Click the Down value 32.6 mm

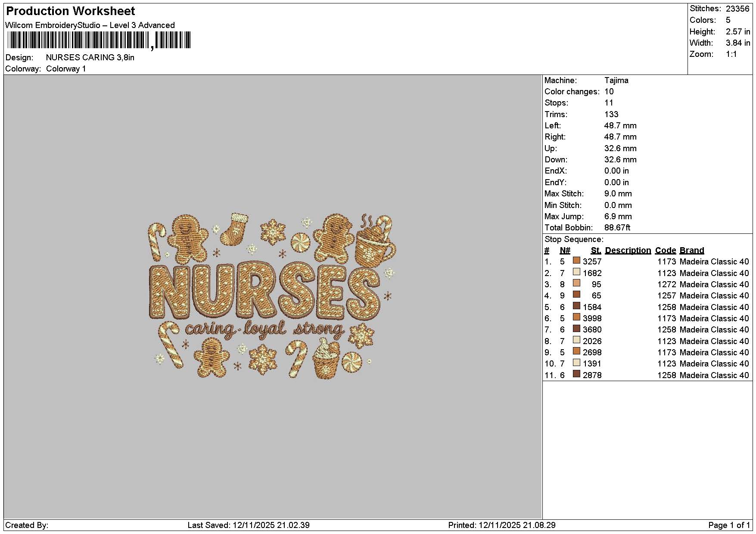tap(620, 160)
